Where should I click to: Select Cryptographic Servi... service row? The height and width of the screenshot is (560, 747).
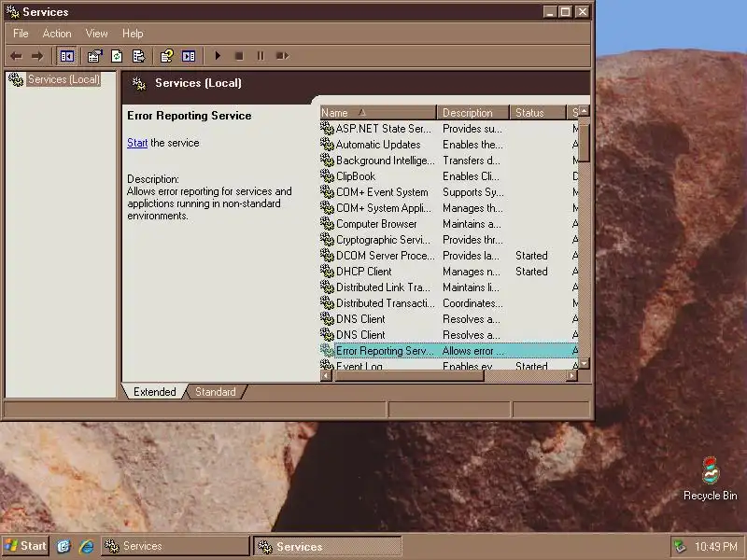[449, 240]
